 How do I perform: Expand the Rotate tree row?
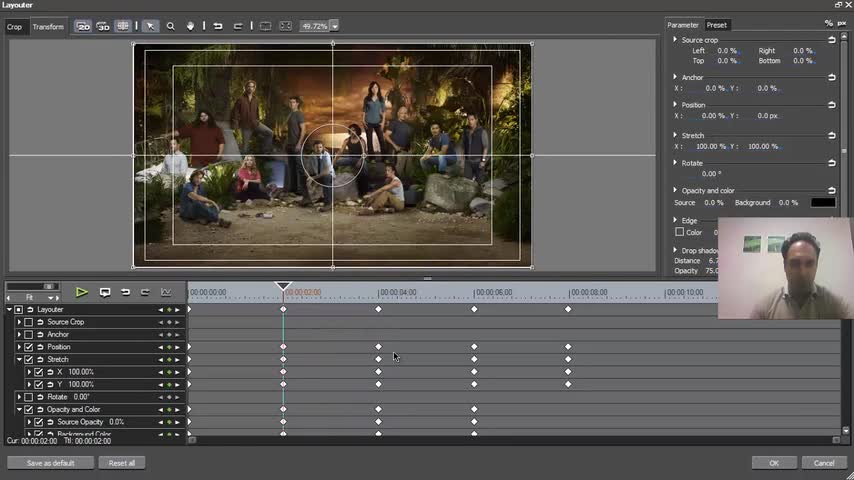click(x=19, y=397)
